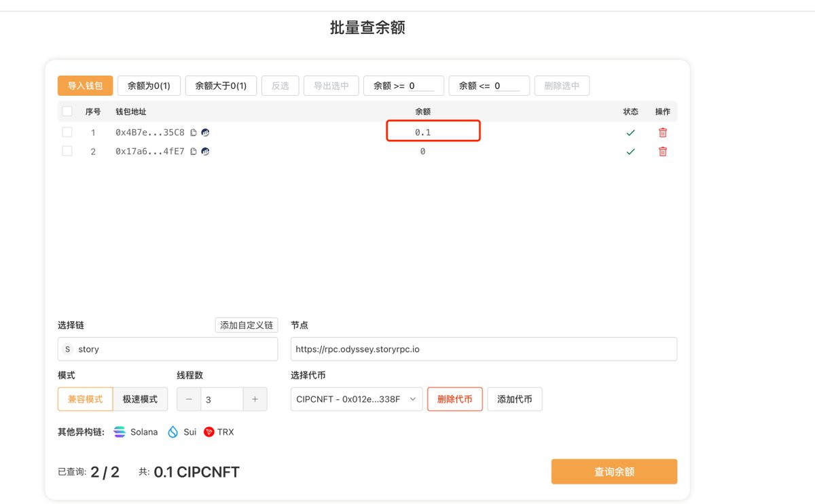Focus the 余额 >= value field

pyautogui.click(x=421, y=86)
